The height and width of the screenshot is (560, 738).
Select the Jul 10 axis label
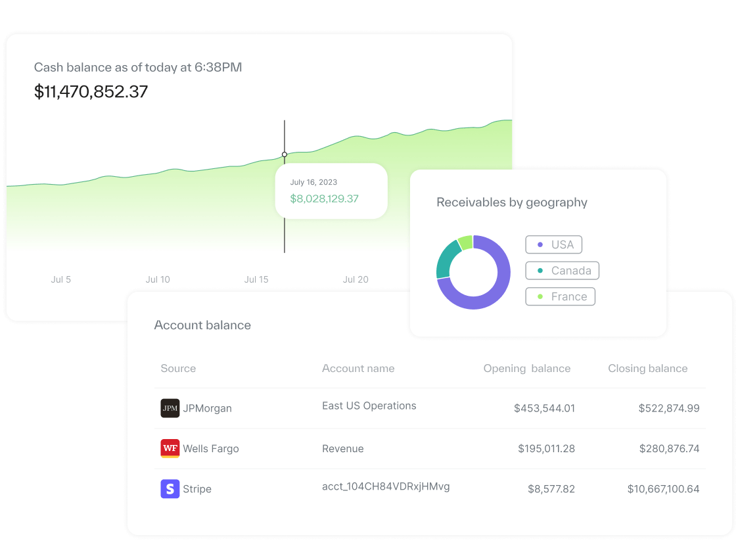coord(158,279)
